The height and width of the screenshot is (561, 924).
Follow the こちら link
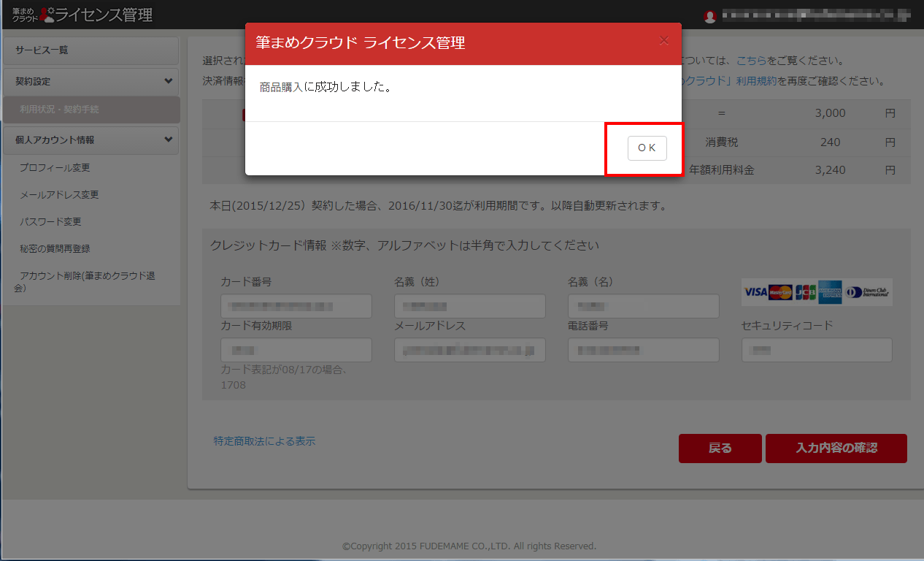coord(751,61)
